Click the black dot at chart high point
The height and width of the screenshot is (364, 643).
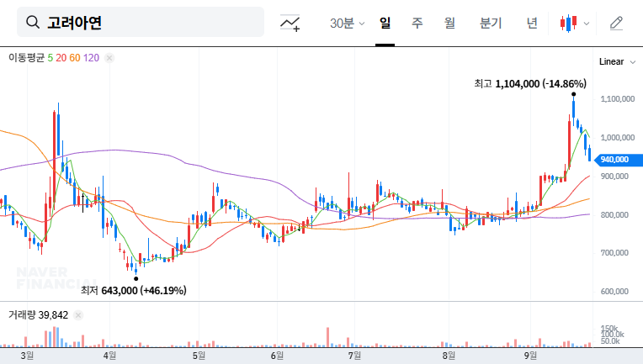click(574, 94)
